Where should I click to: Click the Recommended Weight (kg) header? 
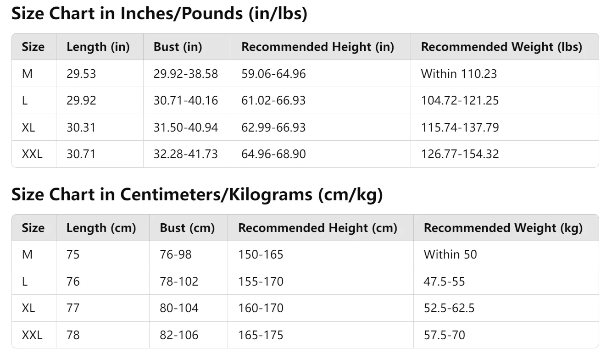pyautogui.click(x=503, y=228)
